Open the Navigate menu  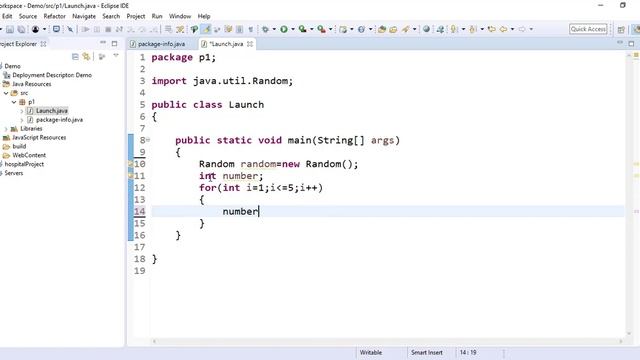point(84,16)
